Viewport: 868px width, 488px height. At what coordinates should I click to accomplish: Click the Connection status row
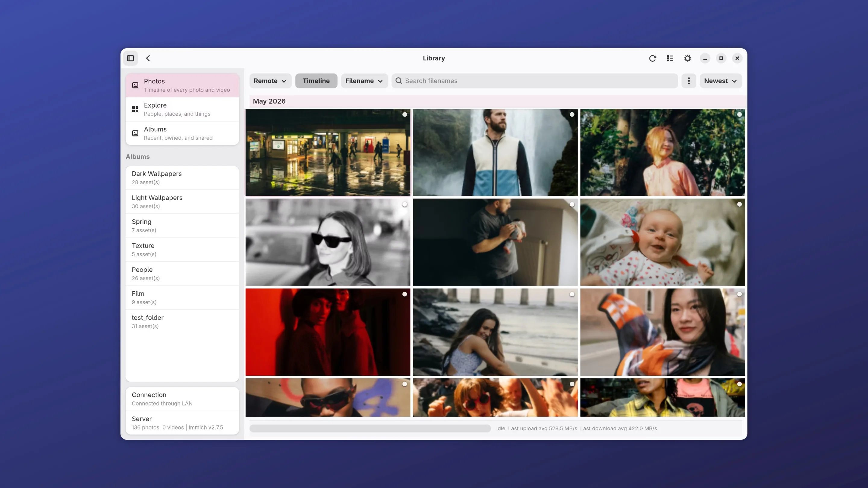pos(182,399)
